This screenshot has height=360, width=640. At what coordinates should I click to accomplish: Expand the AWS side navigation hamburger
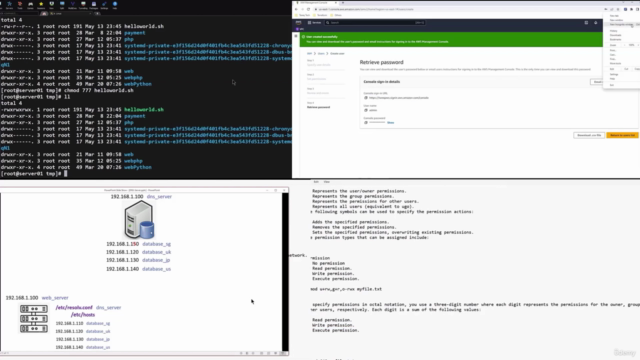[296, 36]
